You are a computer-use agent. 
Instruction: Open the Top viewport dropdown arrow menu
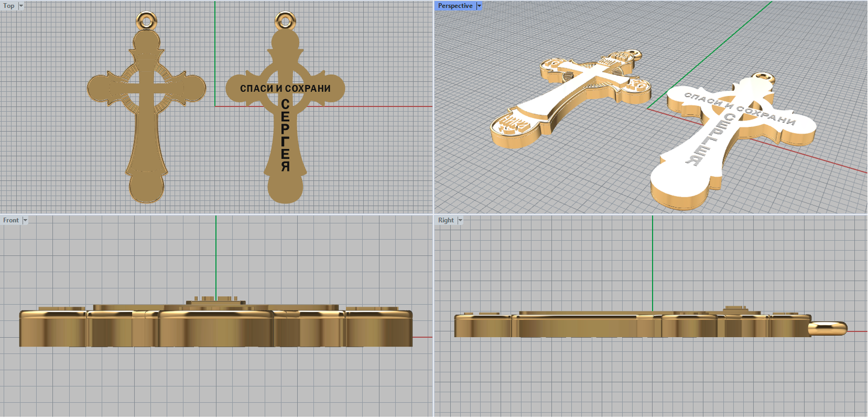pyautogui.click(x=21, y=6)
